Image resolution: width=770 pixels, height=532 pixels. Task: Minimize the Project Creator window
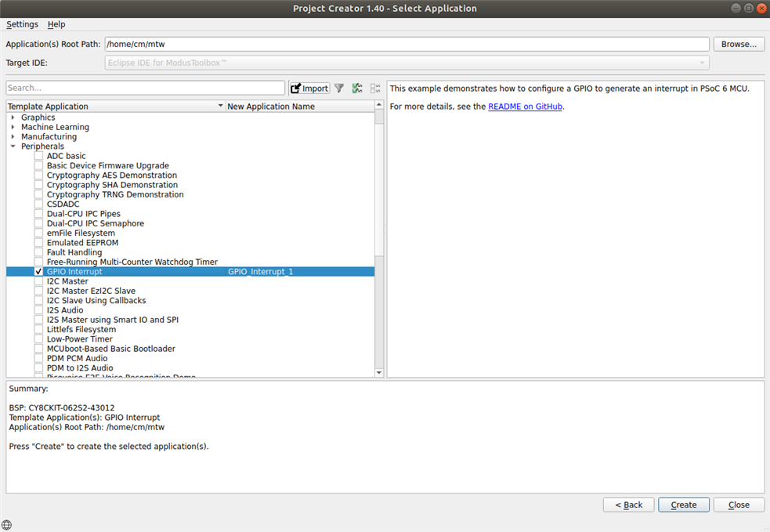tap(735, 9)
